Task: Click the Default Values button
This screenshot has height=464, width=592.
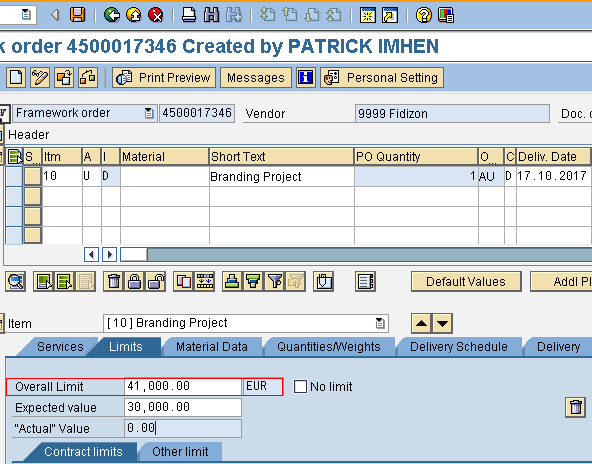Action: (466, 282)
